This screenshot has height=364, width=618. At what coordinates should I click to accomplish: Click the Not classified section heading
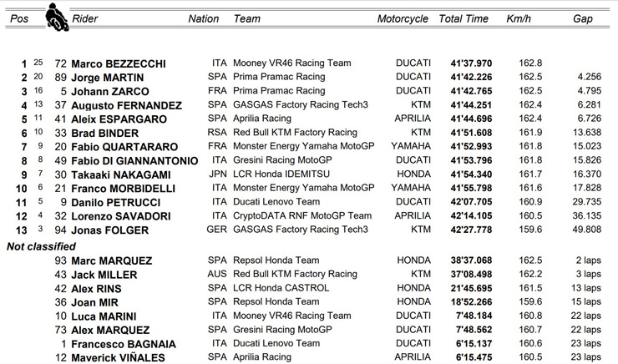click(41, 246)
